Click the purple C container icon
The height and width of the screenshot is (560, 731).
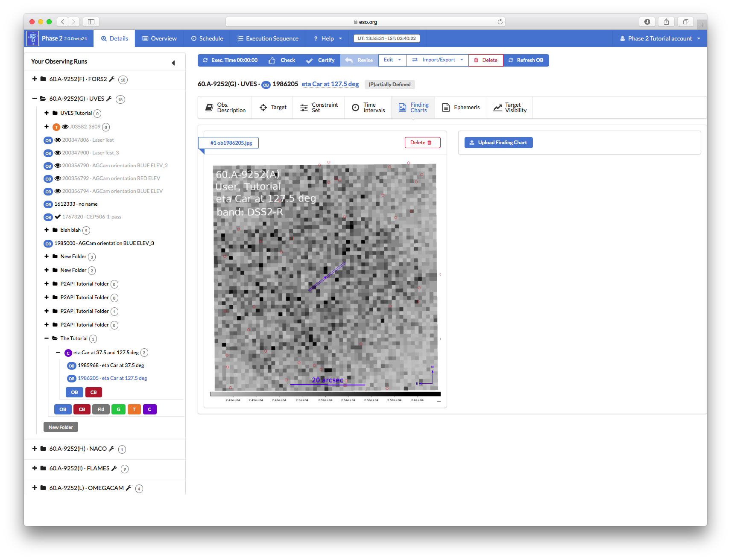point(68,353)
